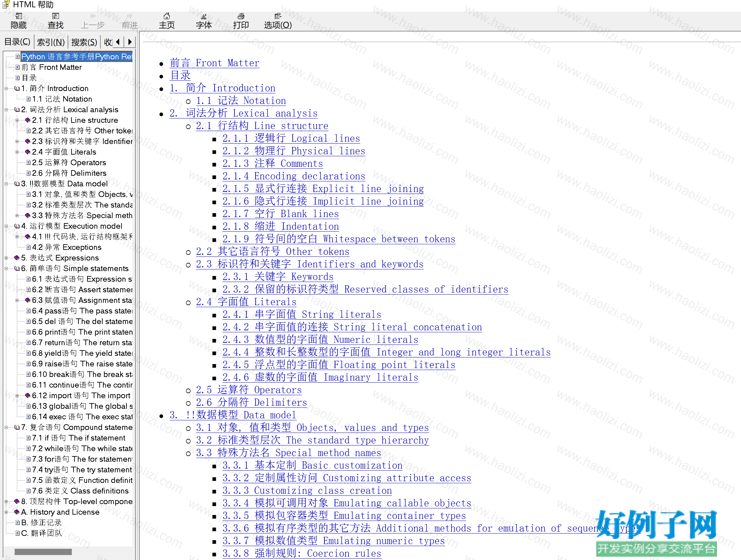Screen dimensions: 741x560
Task: Select 7.4 try语句 The try statement item
Action: click(82, 470)
